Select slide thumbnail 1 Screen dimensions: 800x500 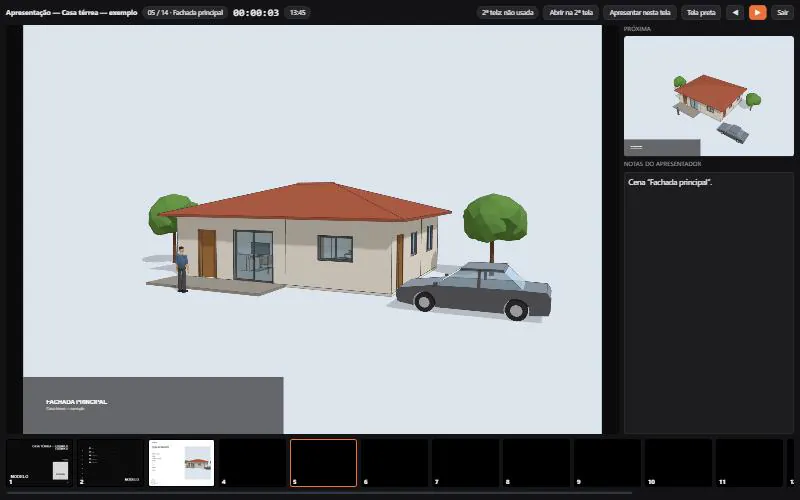[39, 463]
